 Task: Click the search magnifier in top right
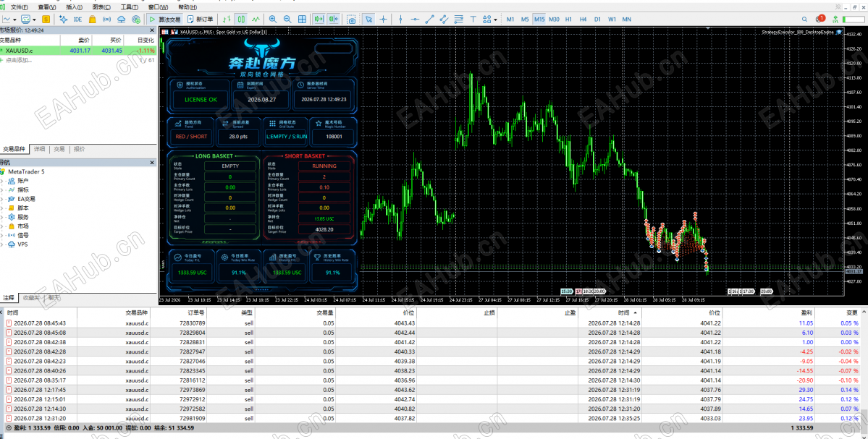[805, 20]
